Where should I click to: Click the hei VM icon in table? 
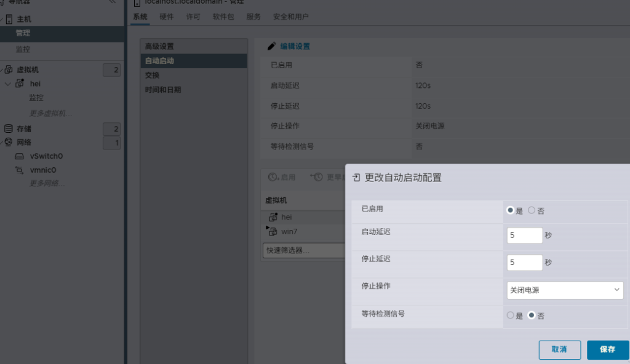pyautogui.click(x=273, y=217)
